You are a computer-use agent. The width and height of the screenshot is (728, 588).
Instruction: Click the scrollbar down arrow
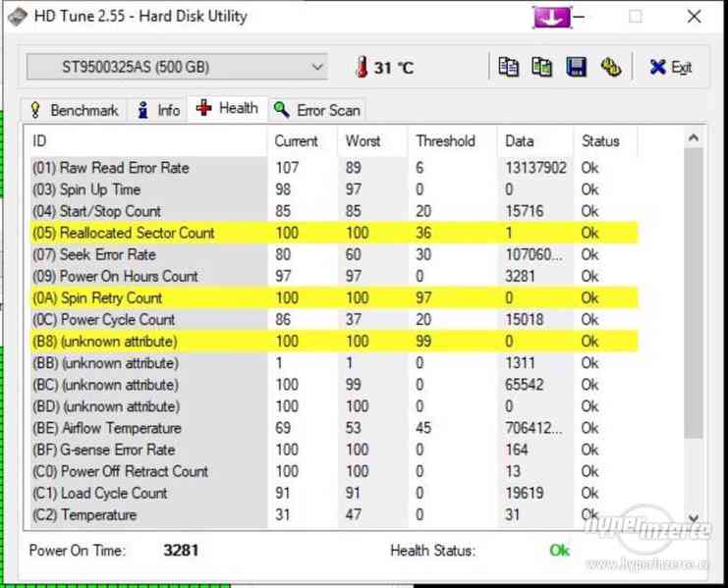(694, 517)
